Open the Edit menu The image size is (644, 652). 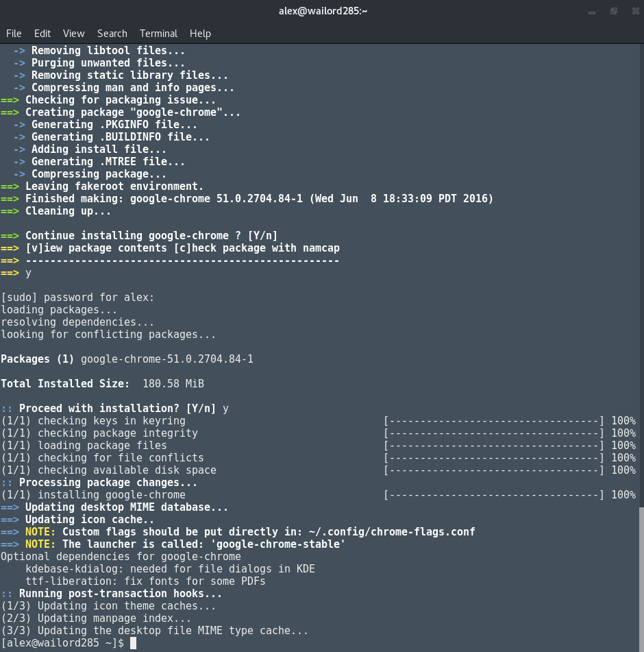(42, 33)
